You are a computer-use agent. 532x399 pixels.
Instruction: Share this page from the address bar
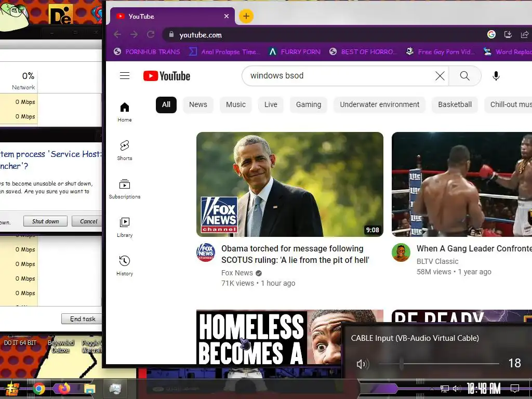tap(525, 34)
